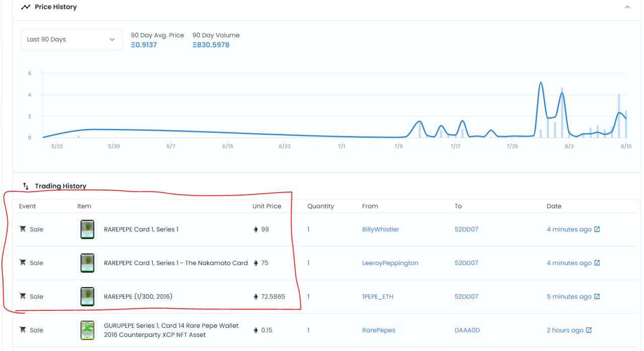Viewport: 644px width, 351px height.
Task: Open the 5 minutes ago transaction link
Action: [569, 297]
